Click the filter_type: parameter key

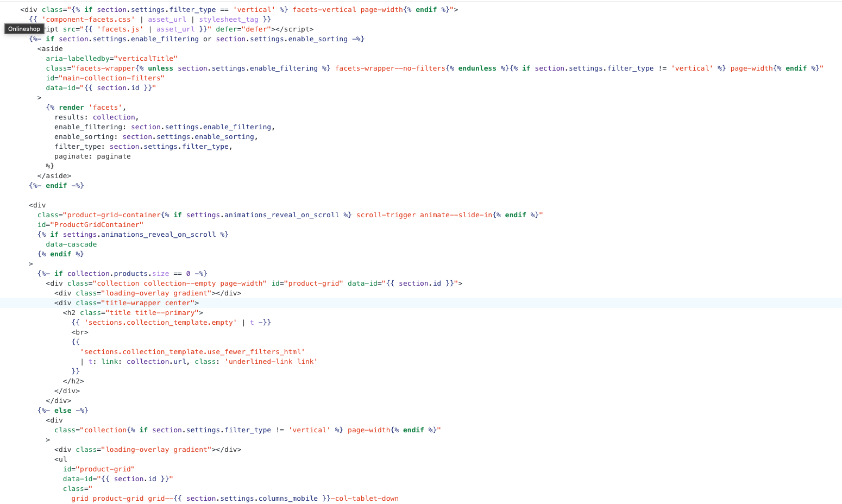[x=80, y=147]
